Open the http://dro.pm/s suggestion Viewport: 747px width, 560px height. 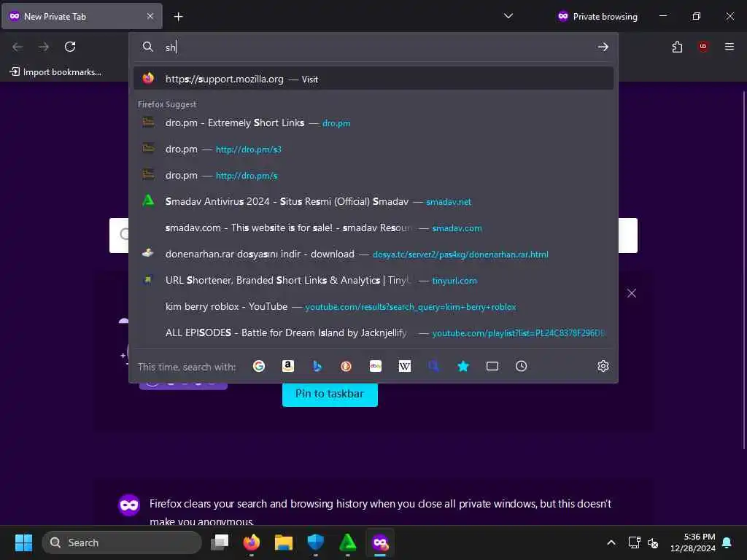(x=373, y=175)
